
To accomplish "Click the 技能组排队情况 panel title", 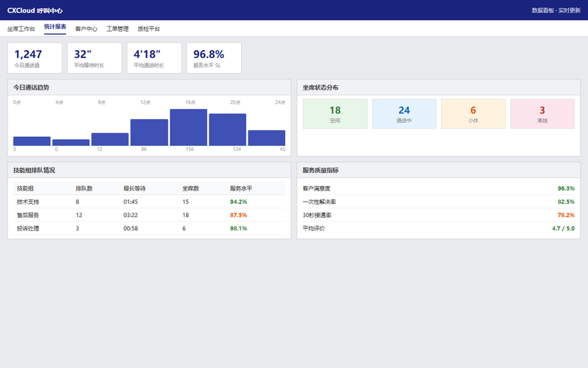I will [34, 170].
